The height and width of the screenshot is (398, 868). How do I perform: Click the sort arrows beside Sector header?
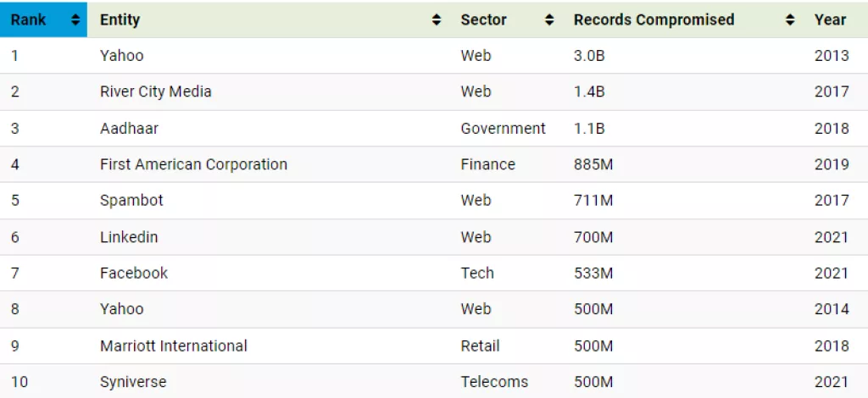pos(549,19)
